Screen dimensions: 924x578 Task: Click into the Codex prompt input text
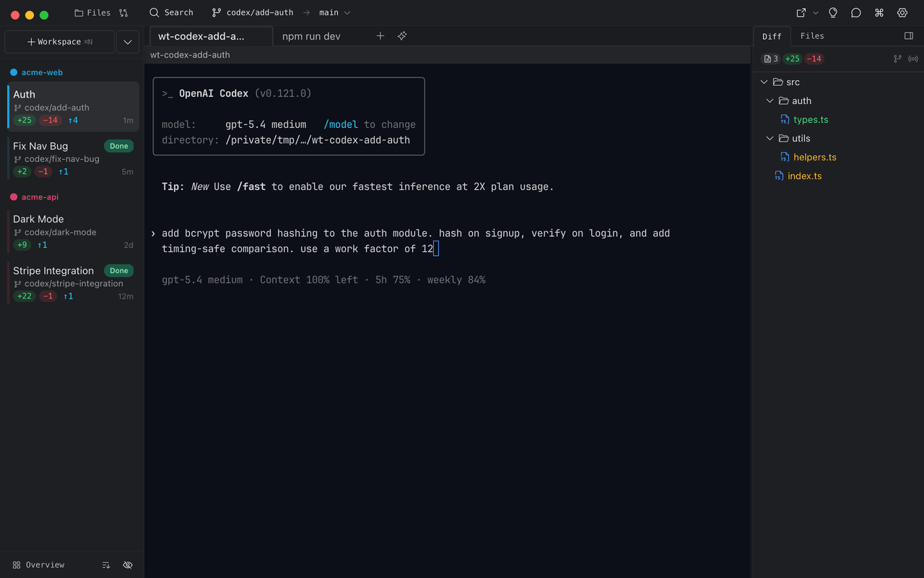click(x=416, y=241)
